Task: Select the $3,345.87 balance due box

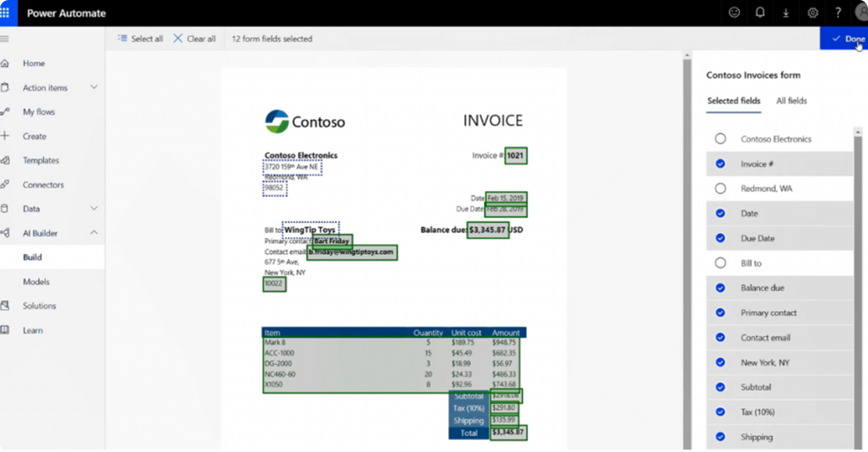Action: click(487, 230)
